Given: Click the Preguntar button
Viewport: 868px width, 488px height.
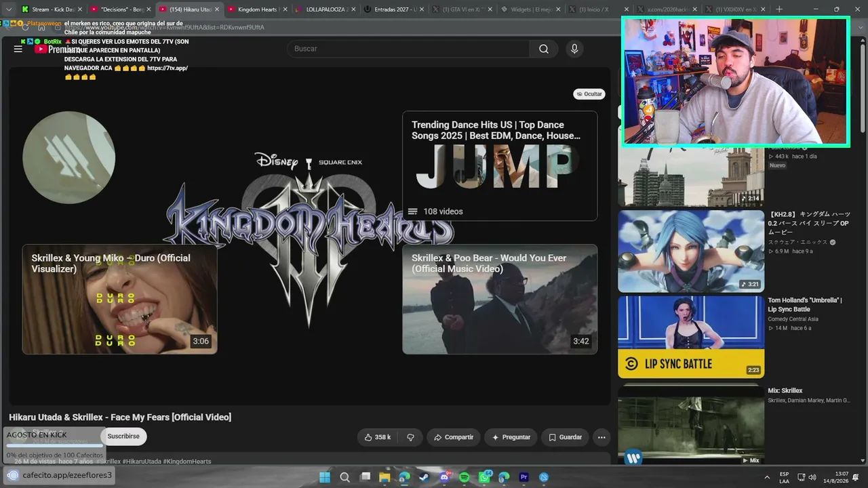Looking at the screenshot, I should (511, 437).
